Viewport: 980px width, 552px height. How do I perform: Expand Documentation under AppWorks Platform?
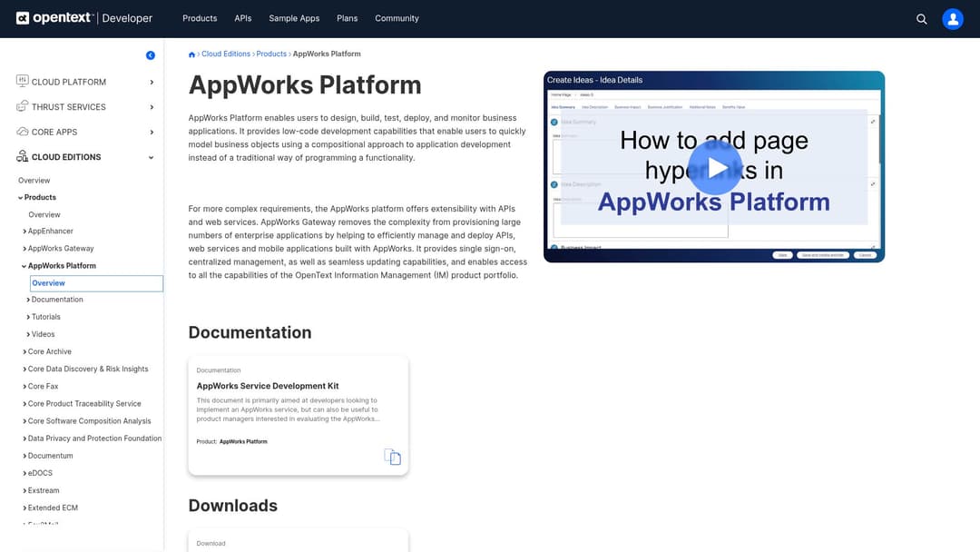[28, 301]
